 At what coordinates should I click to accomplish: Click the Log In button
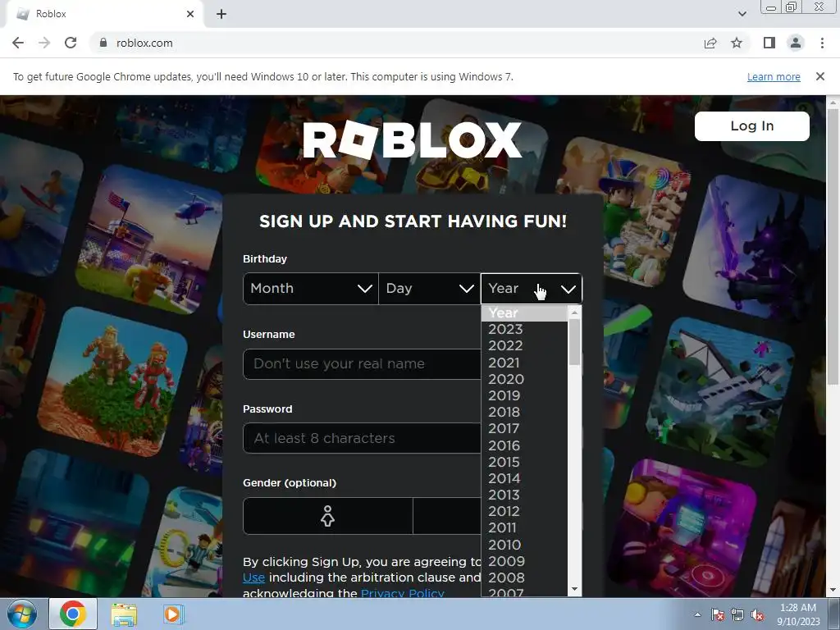point(751,126)
